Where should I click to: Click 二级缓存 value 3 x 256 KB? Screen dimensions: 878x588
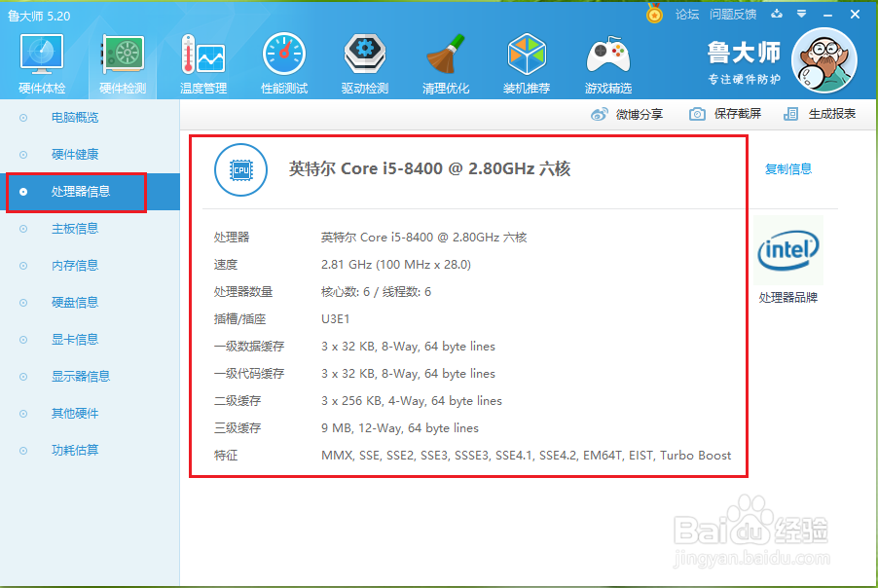[x=412, y=401]
